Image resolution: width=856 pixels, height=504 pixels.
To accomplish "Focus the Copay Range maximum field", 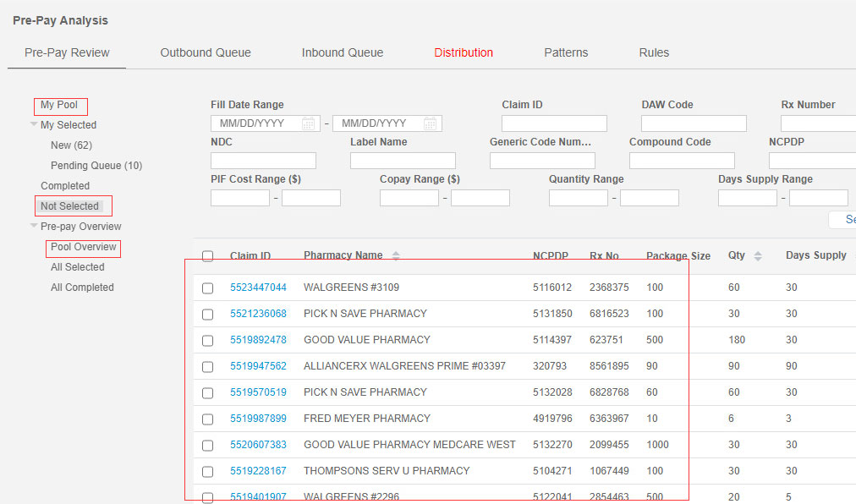I will click(x=480, y=198).
